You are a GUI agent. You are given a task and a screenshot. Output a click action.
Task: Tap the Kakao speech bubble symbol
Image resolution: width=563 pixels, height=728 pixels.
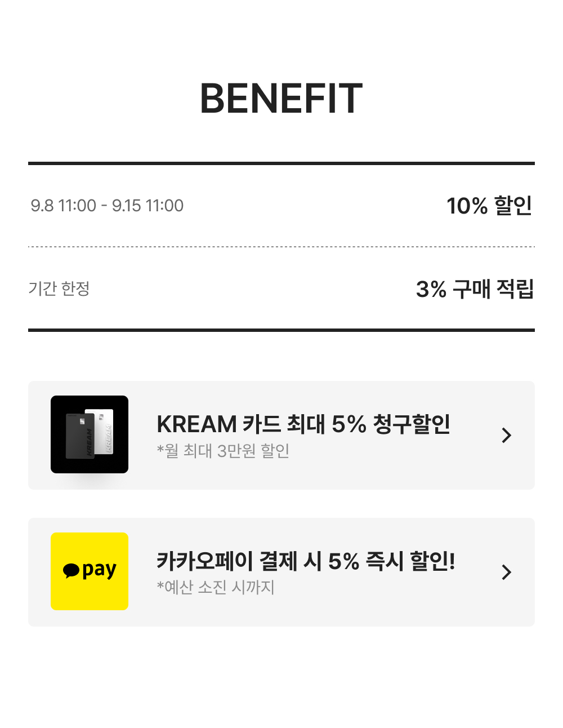pyautogui.click(x=71, y=570)
